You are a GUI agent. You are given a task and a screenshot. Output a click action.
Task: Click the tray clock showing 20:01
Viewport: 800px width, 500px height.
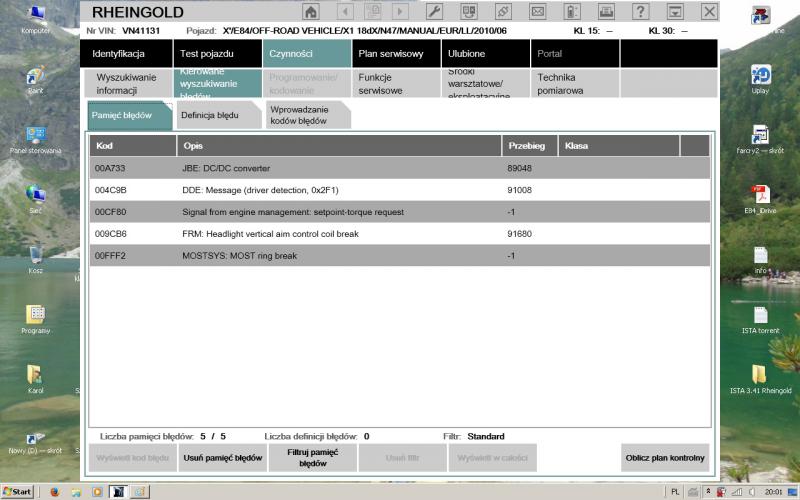pos(773,492)
